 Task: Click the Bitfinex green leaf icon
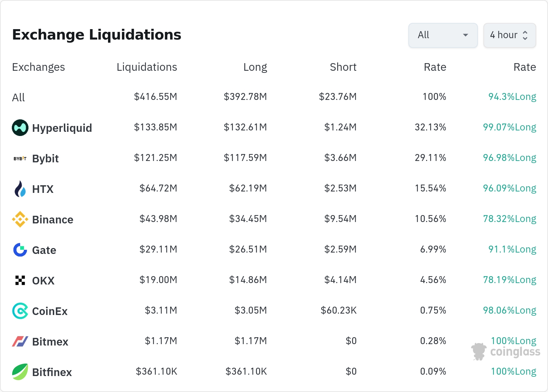click(20, 372)
